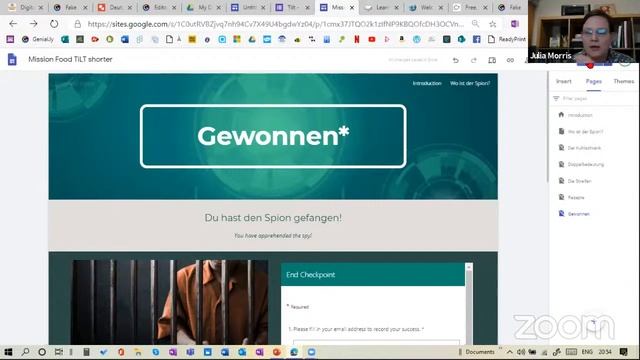Click the 'Mission Food TILT shorter' site name
The height and width of the screenshot is (360, 640).
click(x=70, y=59)
